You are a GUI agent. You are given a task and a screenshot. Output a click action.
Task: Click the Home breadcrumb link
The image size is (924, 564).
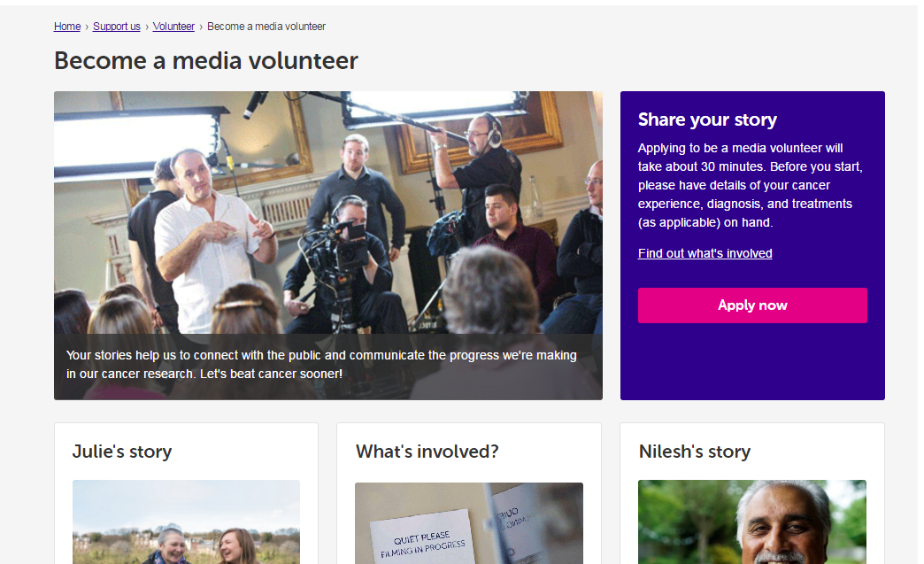pyautogui.click(x=67, y=27)
